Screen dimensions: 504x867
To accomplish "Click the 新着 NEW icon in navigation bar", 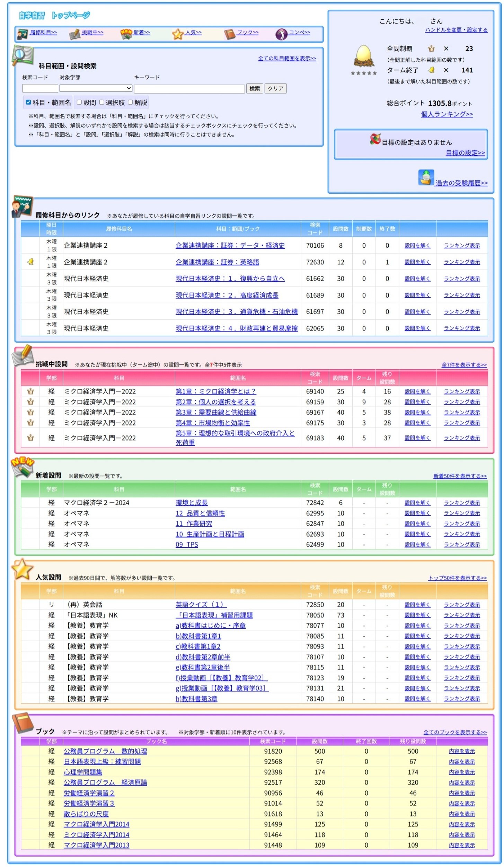I will pyautogui.click(x=126, y=34).
